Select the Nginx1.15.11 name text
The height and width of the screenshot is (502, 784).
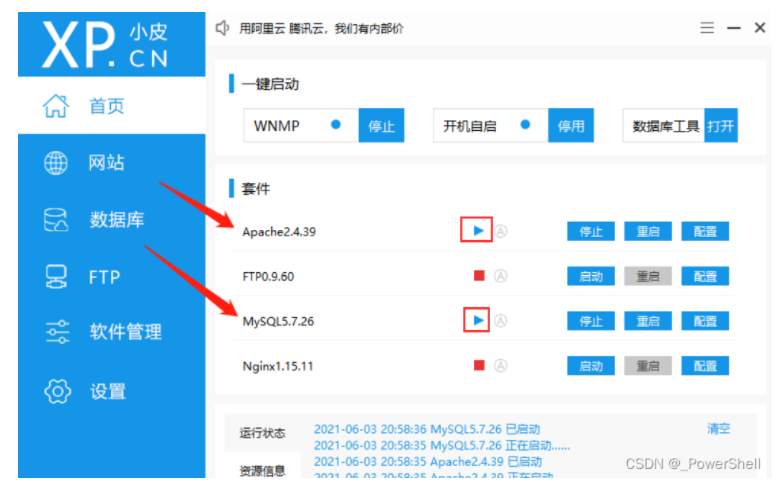tap(278, 366)
